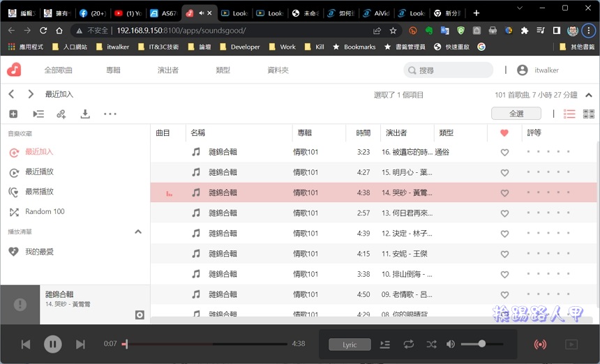Screen dimensions: 600x364
Task: Toggle repeat mode
Action: coord(409,344)
